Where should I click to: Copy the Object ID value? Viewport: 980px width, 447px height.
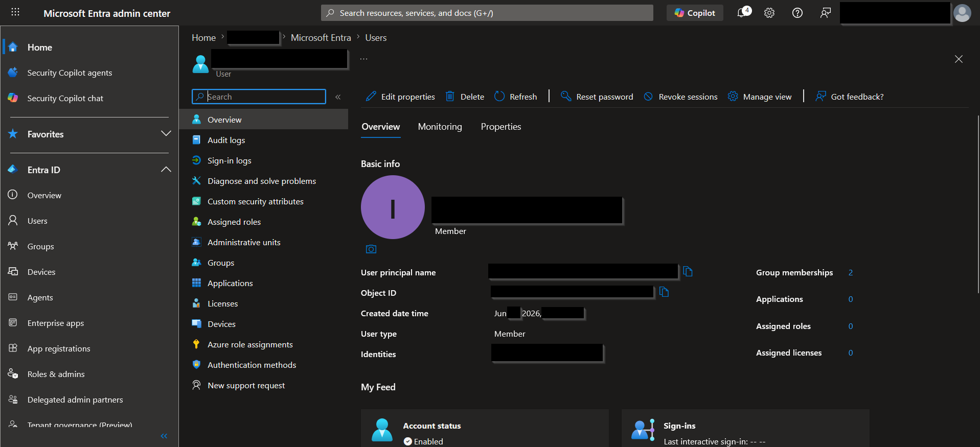(664, 292)
